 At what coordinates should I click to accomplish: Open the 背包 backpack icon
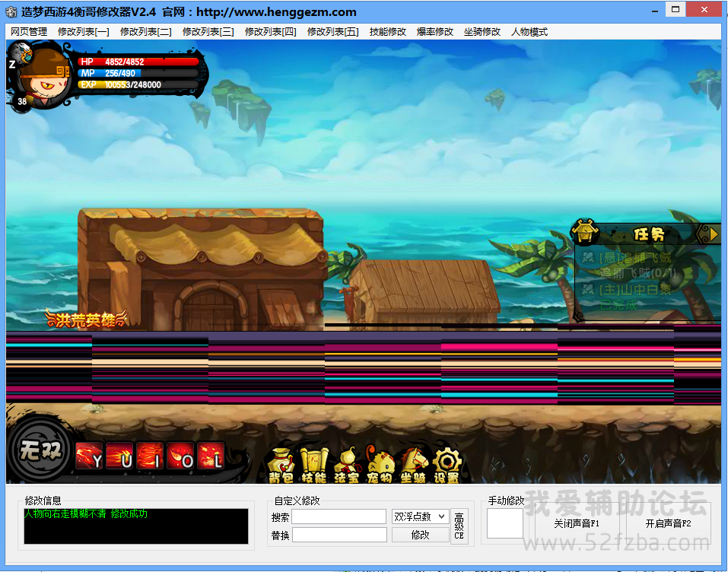(280, 465)
